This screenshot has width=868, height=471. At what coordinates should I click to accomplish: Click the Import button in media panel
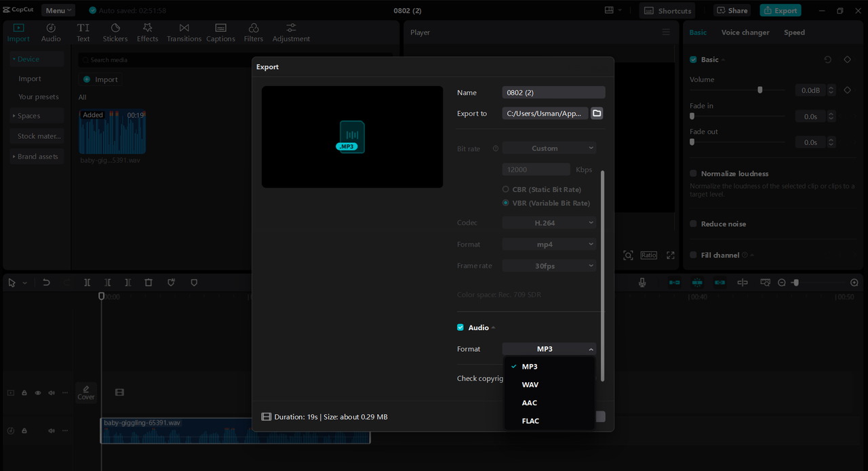coord(100,79)
